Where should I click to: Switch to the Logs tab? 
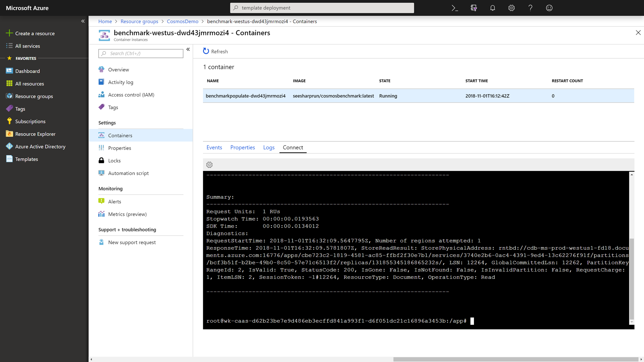269,147
